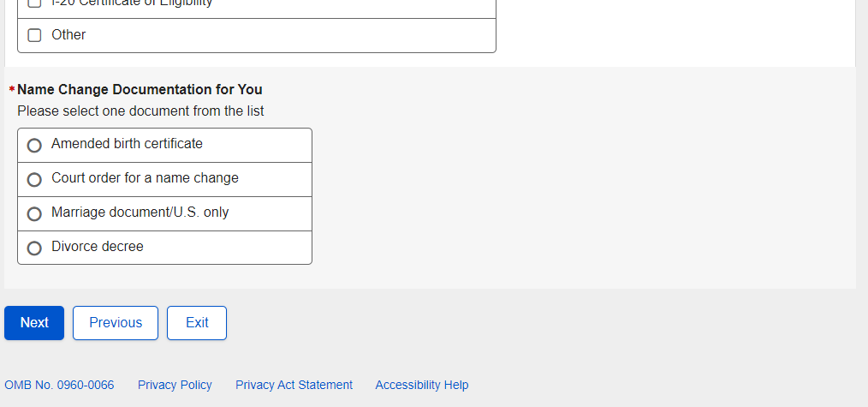Go back with the Previous button
Screen dimensions: 868x407
point(116,323)
